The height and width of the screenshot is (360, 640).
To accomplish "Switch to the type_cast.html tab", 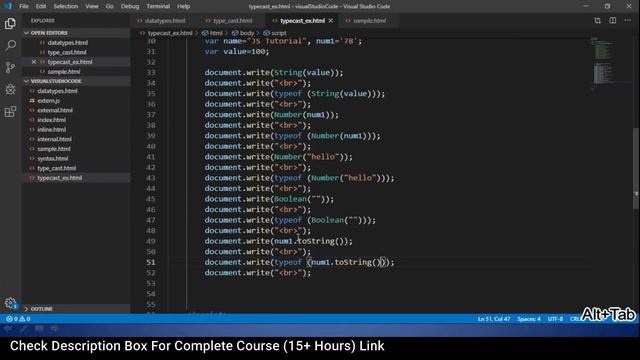I will [232, 20].
